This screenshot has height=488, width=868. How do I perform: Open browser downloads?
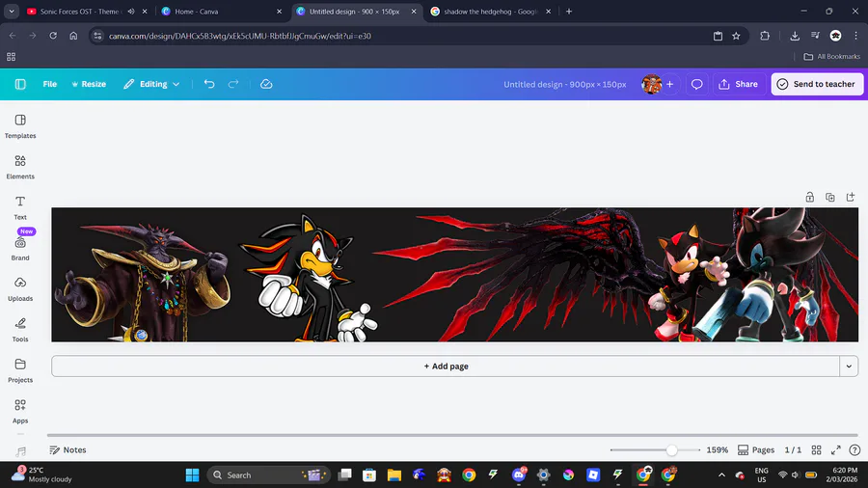click(795, 36)
